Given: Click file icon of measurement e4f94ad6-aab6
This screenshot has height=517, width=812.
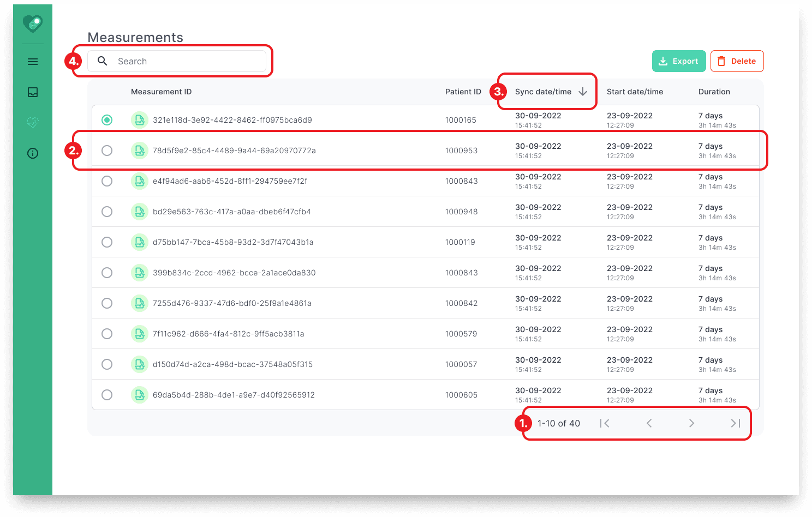Looking at the screenshot, I should pos(140,181).
